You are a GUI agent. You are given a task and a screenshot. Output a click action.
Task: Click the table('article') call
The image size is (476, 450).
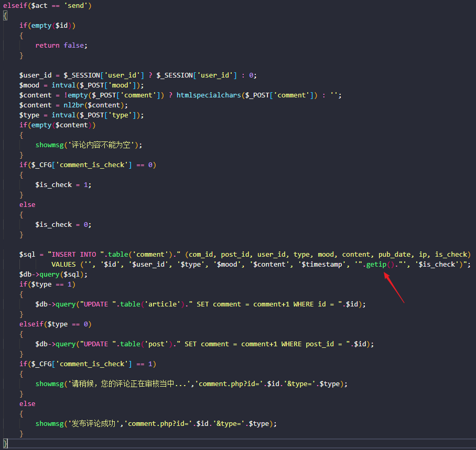point(153,304)
